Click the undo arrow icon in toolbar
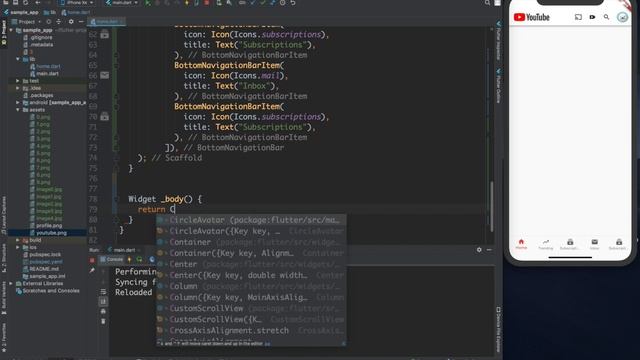 (293, 3)
